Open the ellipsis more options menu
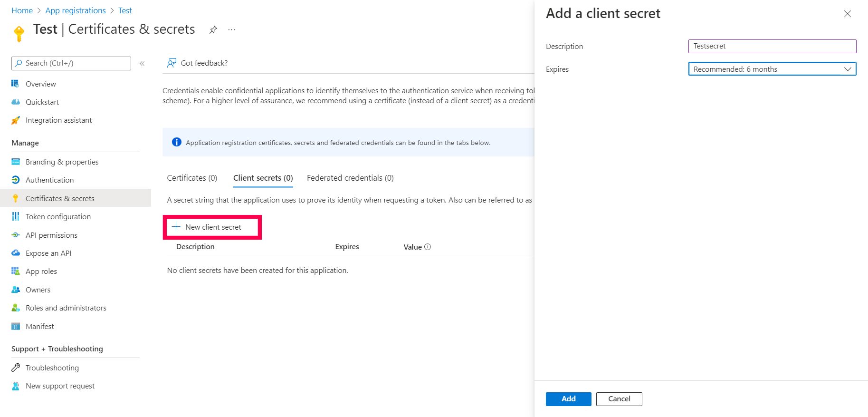The width and height of the screenshot is (868, 417). (x=231, y=30)
